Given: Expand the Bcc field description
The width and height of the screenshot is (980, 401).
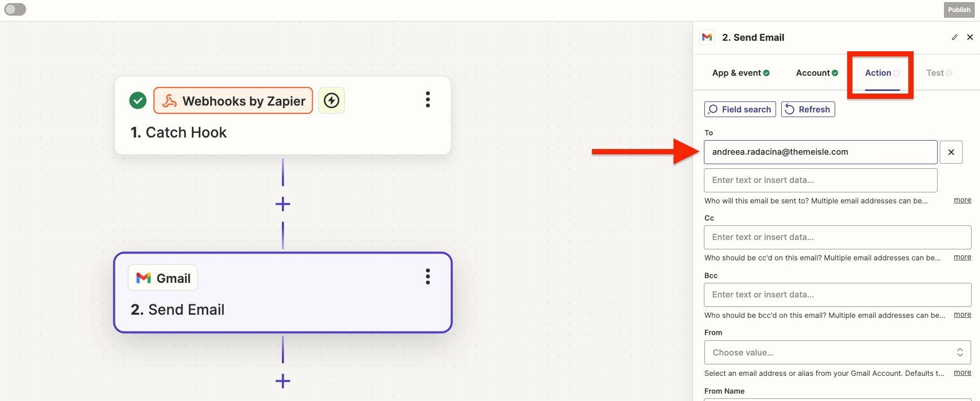Looking at the screenshot, I should pyautogui.click(x=962, y=315).
